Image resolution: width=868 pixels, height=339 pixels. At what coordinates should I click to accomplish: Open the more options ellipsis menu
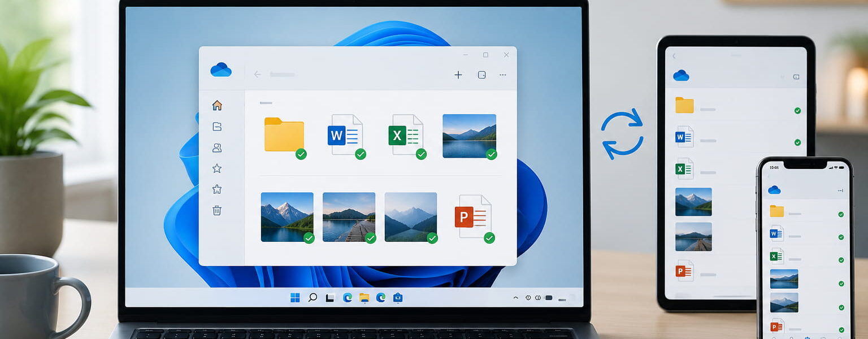(503, 75)
